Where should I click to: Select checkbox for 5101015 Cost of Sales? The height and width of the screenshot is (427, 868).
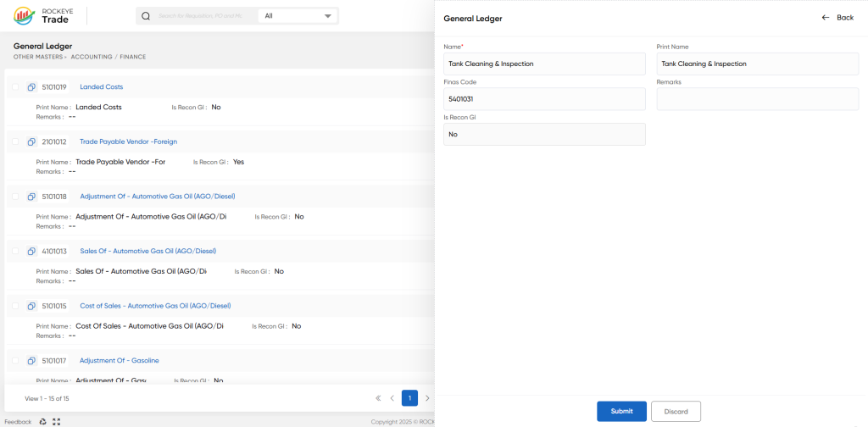point(15,306)
